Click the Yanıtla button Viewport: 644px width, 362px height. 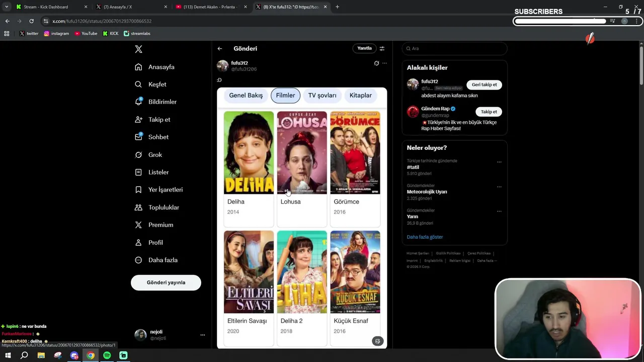364,48
